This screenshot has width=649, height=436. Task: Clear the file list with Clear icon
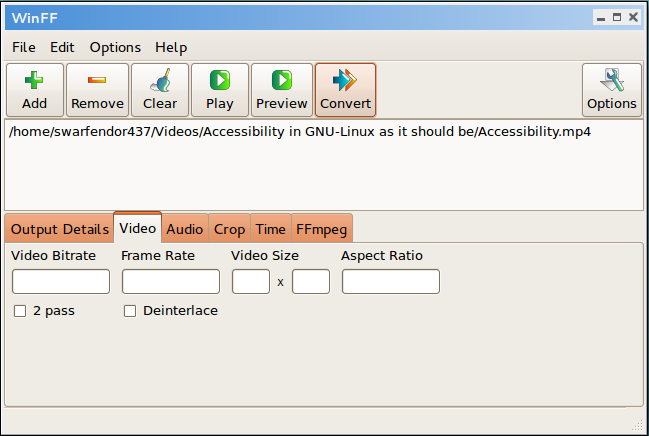click(160, 90)
